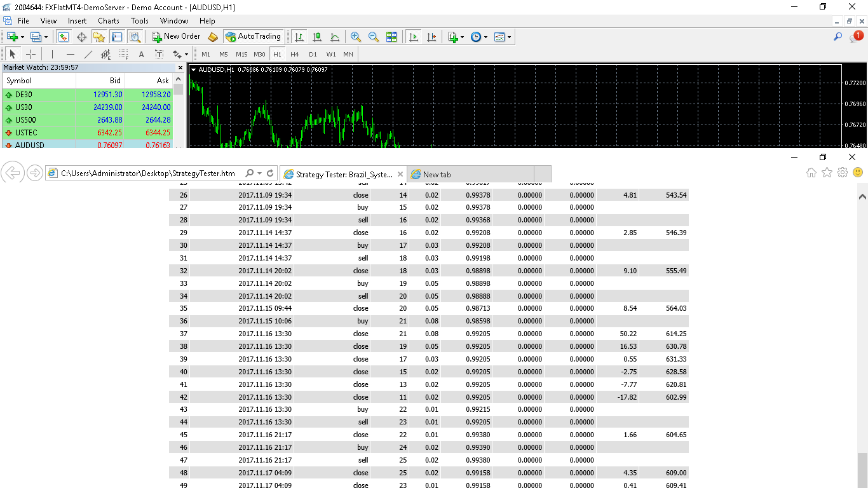This screenshot has height=488, width=868.
Task: Expand new chart dropdown arrow
Action: (x=22, y=37)
